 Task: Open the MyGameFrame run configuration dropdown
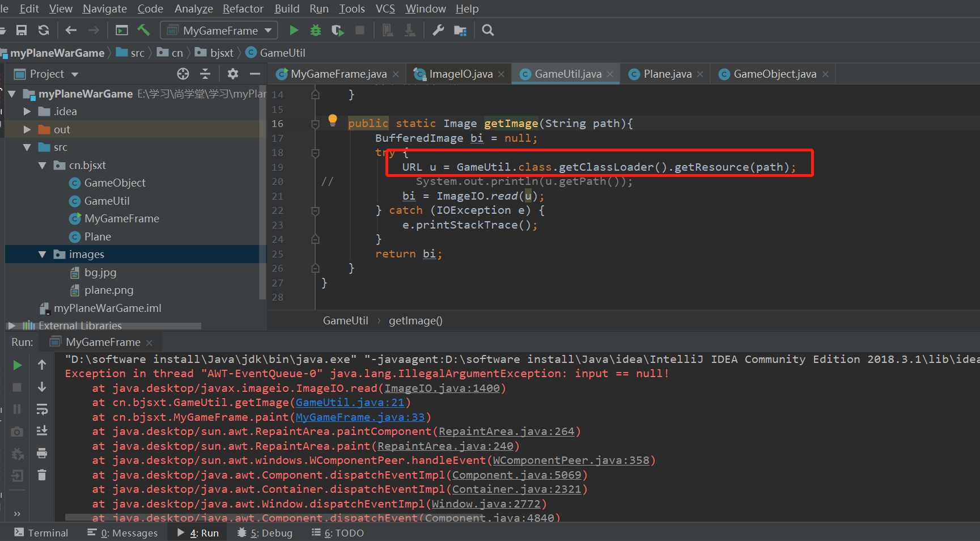(x=219, y=30)
